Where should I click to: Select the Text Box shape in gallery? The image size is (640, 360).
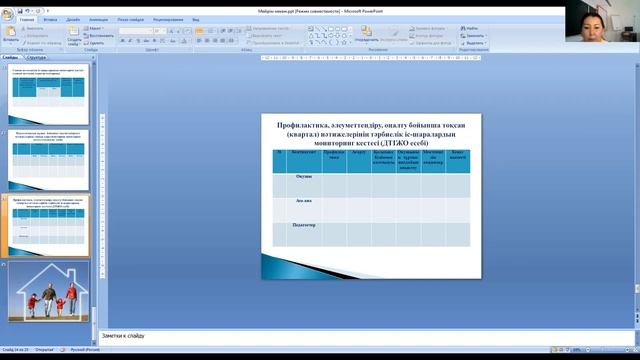(311, 29)
